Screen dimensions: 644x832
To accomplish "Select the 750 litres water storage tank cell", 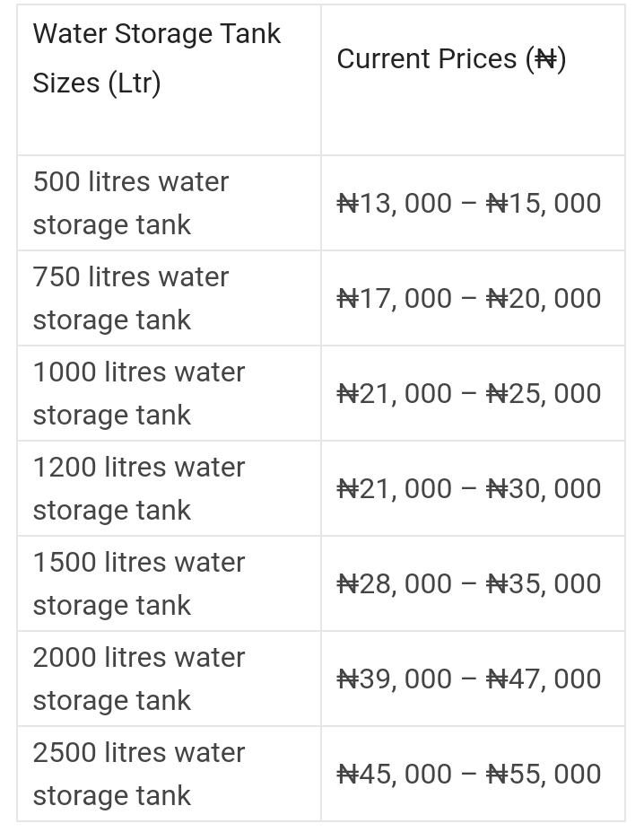I will [x=131, y=298].
